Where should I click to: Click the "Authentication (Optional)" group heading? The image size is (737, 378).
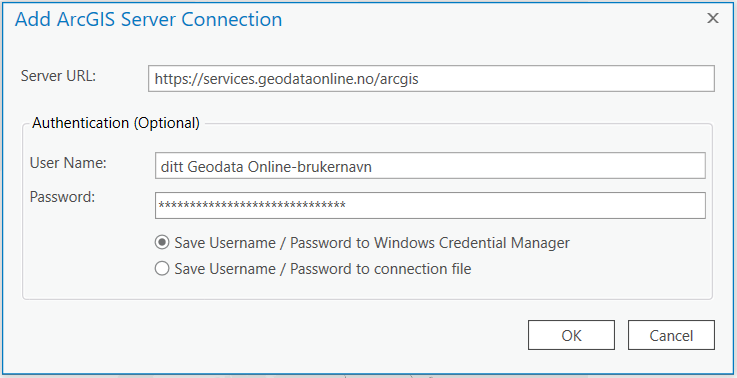(x=116, y=123)
